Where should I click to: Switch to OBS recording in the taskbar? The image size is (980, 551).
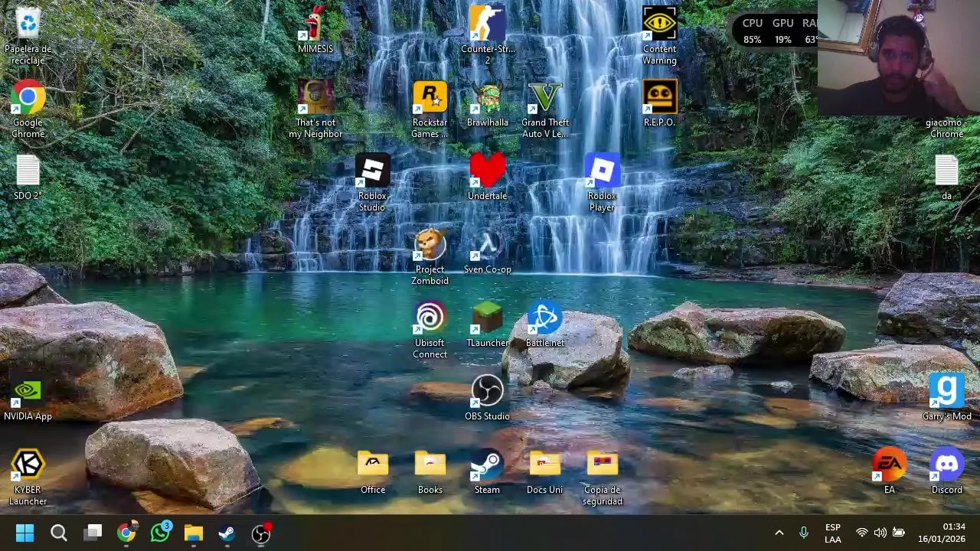pyautogui.click(x=261, y=533)
